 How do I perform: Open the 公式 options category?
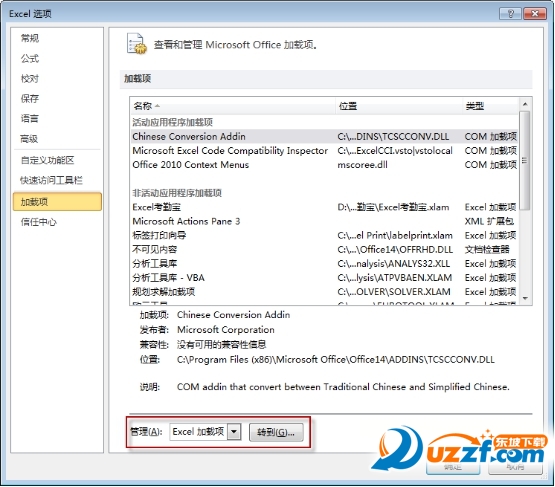[30, 58]
